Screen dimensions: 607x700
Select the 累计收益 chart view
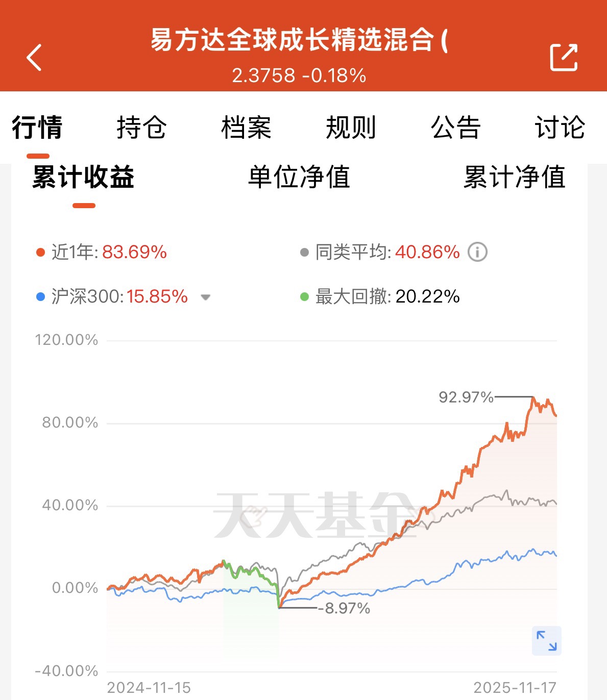[83, 177]
